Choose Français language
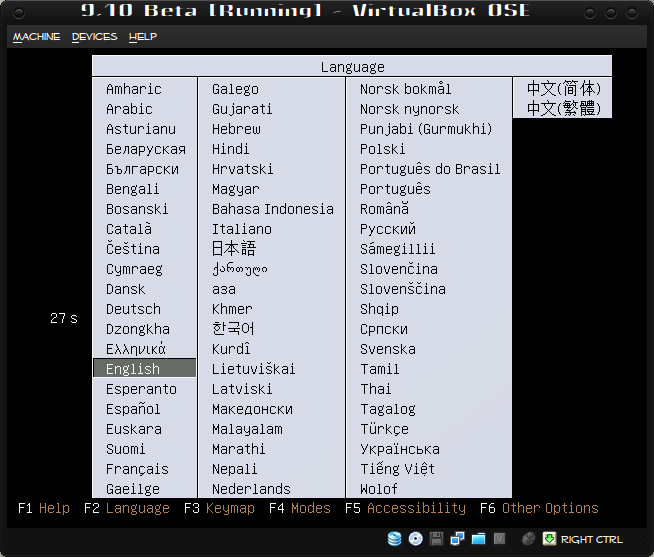 (137, 469)
